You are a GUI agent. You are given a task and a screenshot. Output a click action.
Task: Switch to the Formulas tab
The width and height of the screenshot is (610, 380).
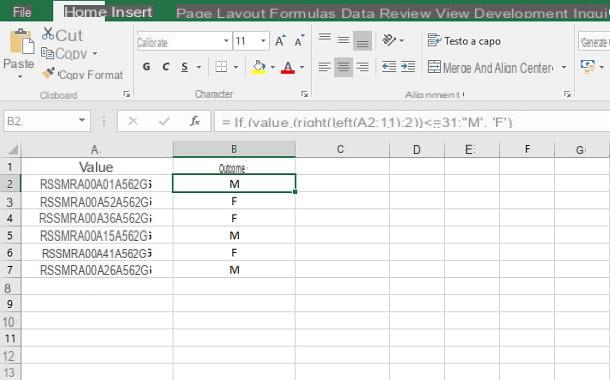coord(302,14)
